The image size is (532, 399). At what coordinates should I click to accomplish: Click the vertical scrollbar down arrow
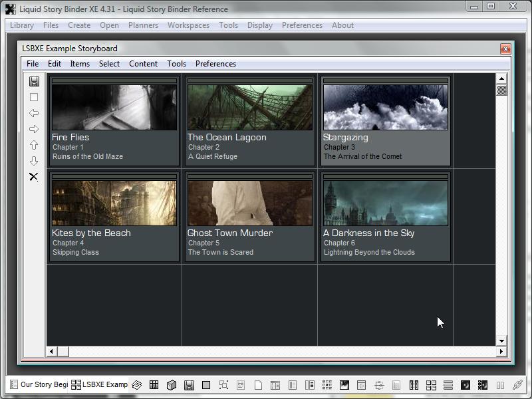[x=502, y=341]
